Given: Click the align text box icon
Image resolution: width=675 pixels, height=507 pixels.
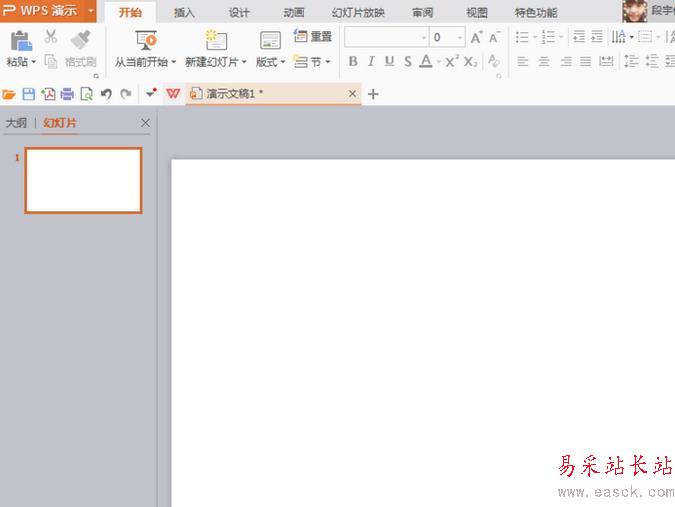Looking at the screenshot, I should click(x=645, y=37).
